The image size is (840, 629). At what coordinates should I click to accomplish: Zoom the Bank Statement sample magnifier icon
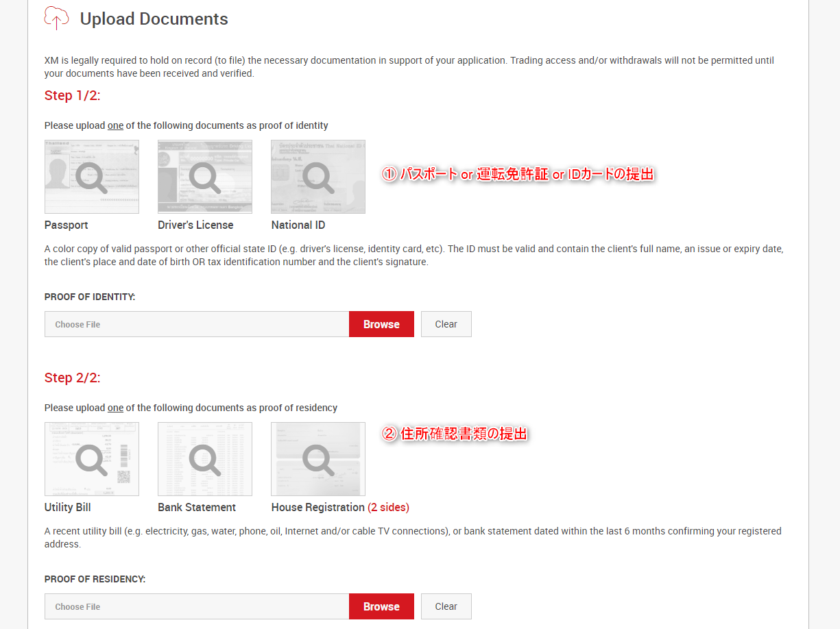(205, 459)
